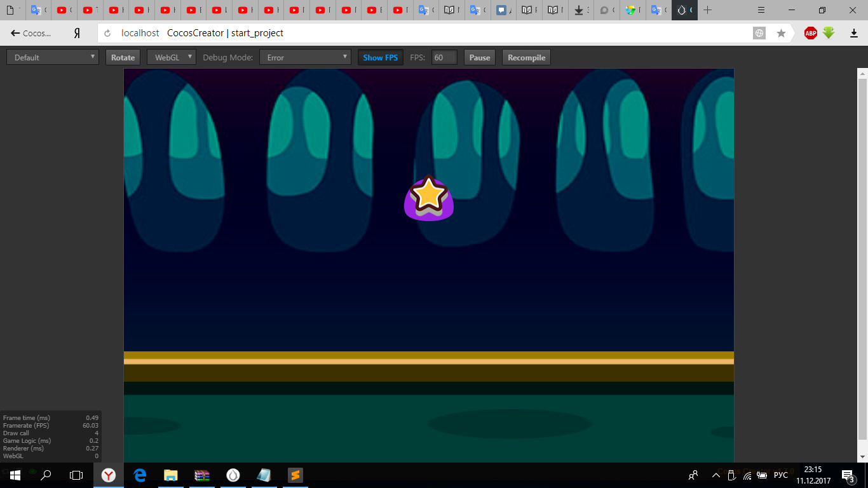
Task: Click the FPS value input field
Action: point(444,57)
